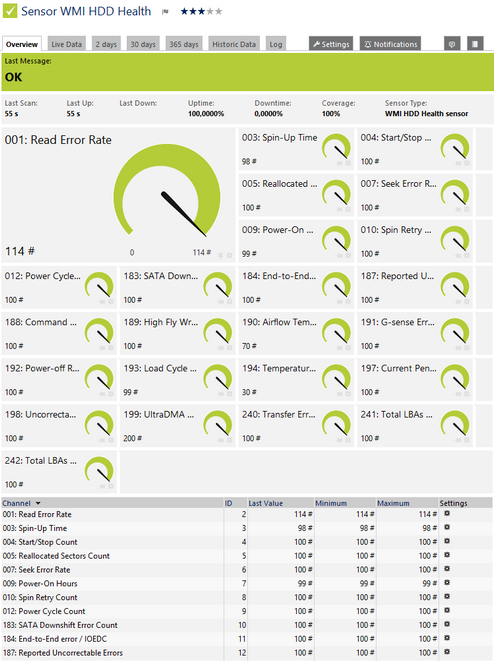Click the 005: Reallocated gauge tile
The width and height of the screenshot is (494, 661).
(x=296, y=195)
